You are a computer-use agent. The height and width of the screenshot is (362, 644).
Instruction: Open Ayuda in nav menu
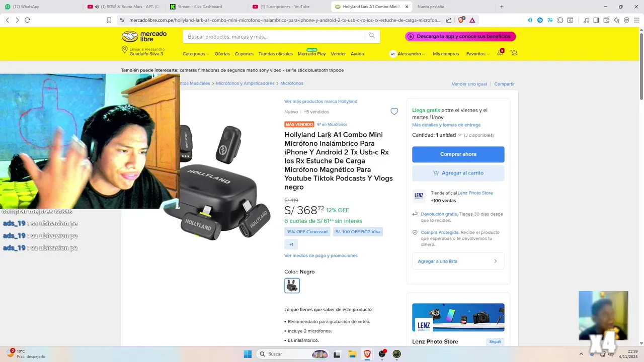357,54
